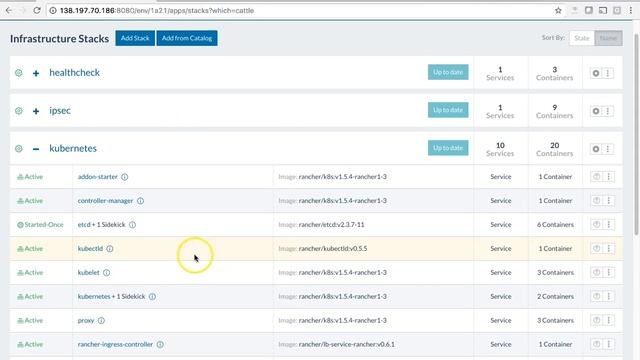Open proxy row three-dot menu
The height and width of the screenshot is (360, 640).
tap(609, 320)
